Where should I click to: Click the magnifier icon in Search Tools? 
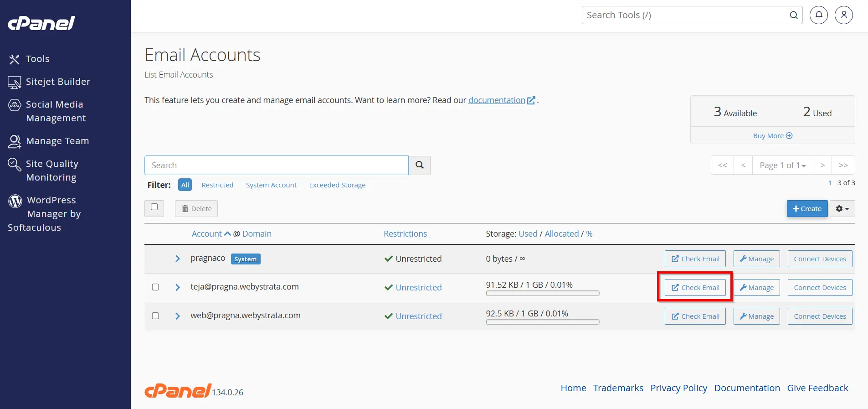coord(794,15)
